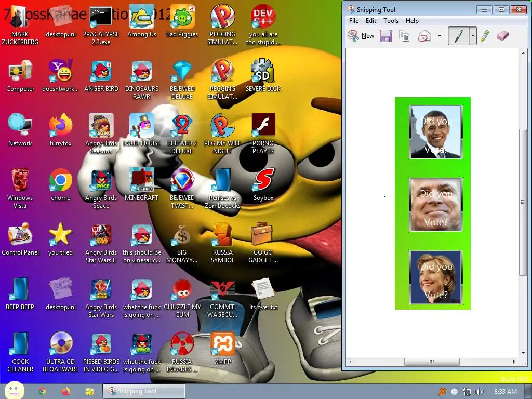
Task: Expand the Pen options dropdown arrow
Action: pyautogui.click(x=473, y=36)
